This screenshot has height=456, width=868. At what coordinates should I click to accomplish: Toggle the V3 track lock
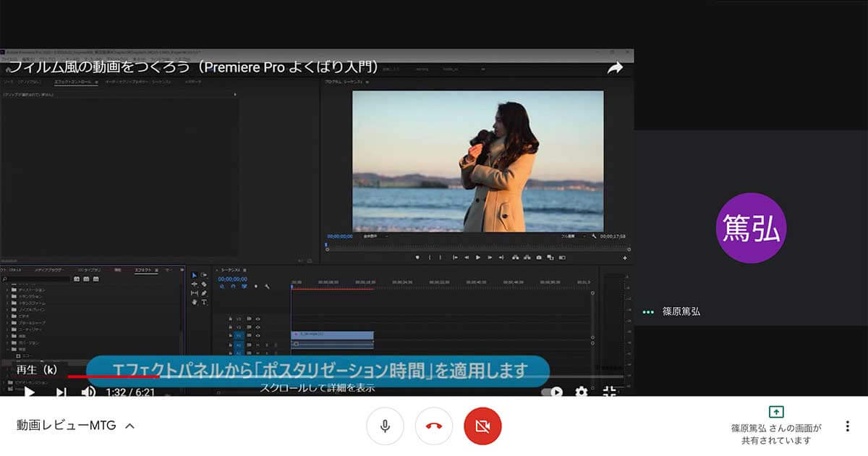click(x=231, y=318)
